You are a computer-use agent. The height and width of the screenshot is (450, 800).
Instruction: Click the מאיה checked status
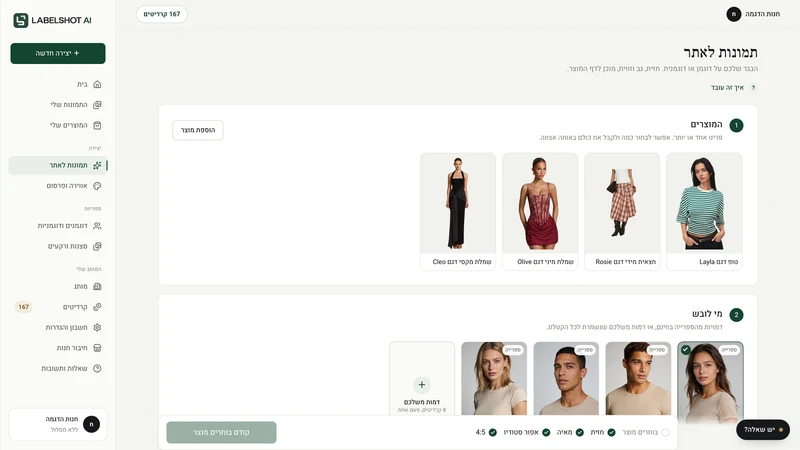569,432
